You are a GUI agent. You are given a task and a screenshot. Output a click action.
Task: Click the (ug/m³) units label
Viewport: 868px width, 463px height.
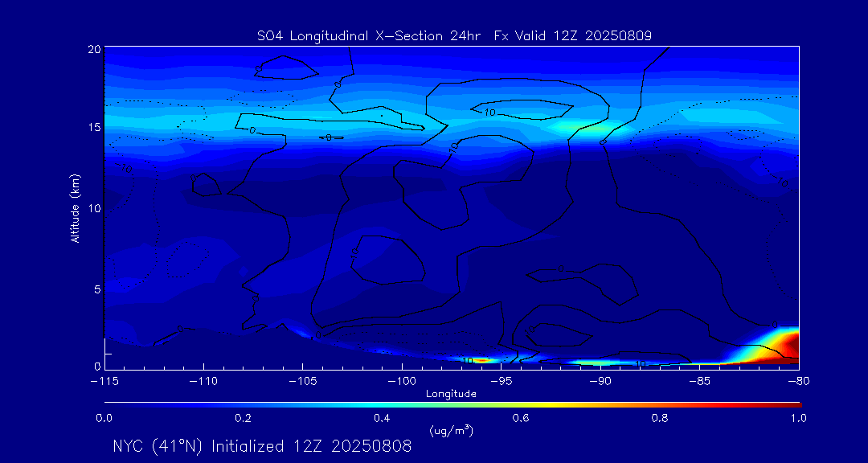(452, 430)
